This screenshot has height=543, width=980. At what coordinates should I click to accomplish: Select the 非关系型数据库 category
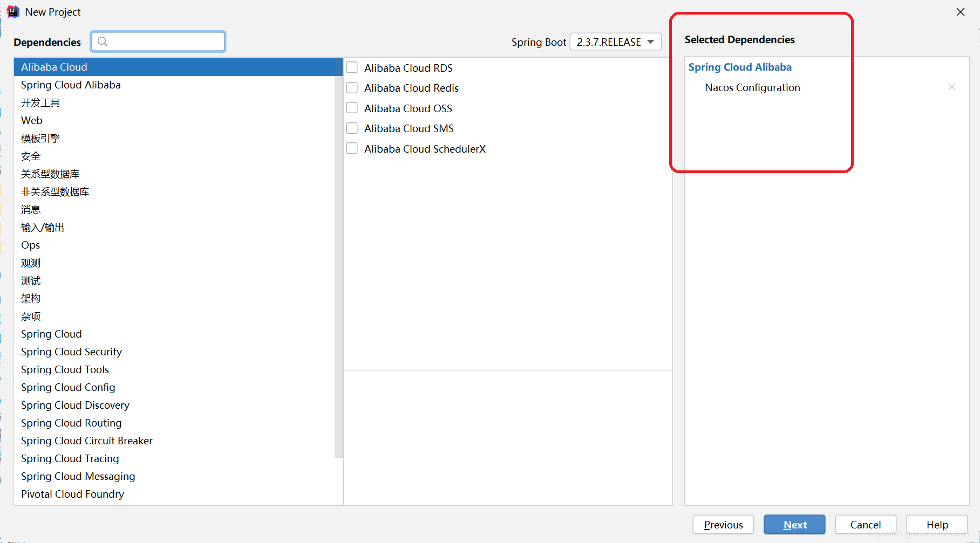(x=174, y=191)
